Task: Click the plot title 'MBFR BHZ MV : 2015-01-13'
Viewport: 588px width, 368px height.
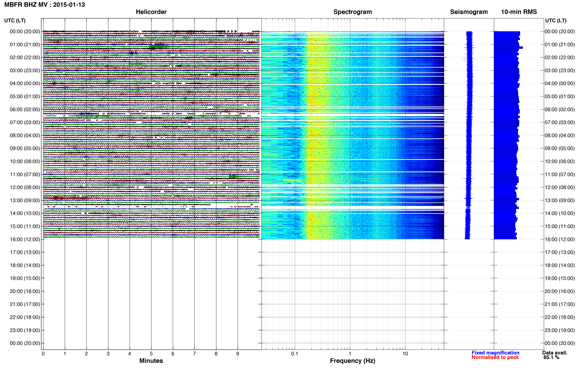Action: (45, 5)
